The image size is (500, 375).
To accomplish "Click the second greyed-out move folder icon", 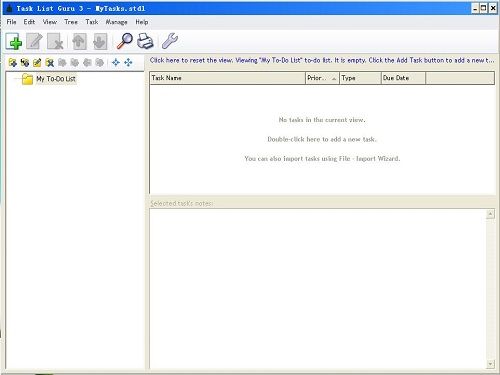I will (x=75, y=62).
